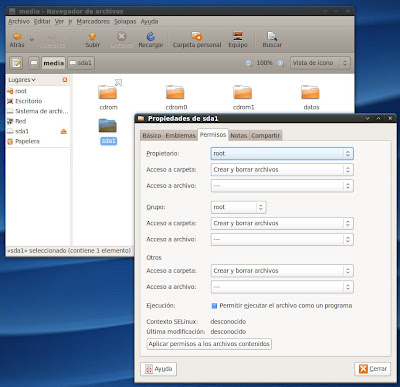
Task: Open the Propietario root dropdown
Action: tap(282, 153)
